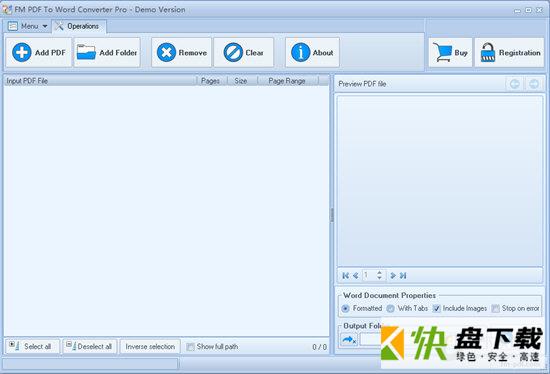Click the splitter handle between panels
This screenshot has width=550, height=374.
(x=331, y=215)
